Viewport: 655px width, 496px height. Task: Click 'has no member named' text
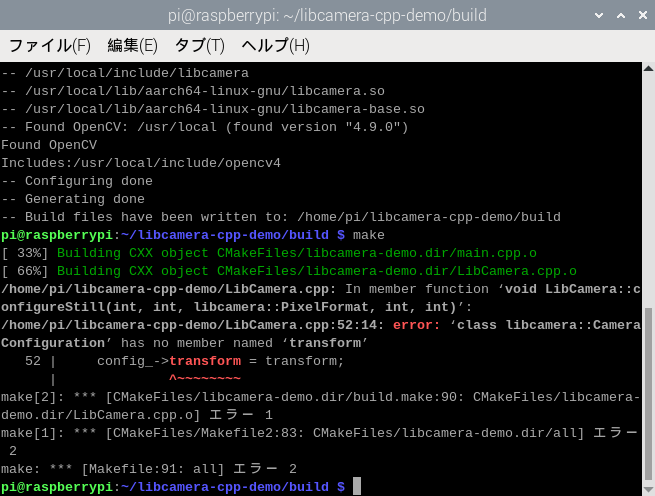[x=197, y=343]
